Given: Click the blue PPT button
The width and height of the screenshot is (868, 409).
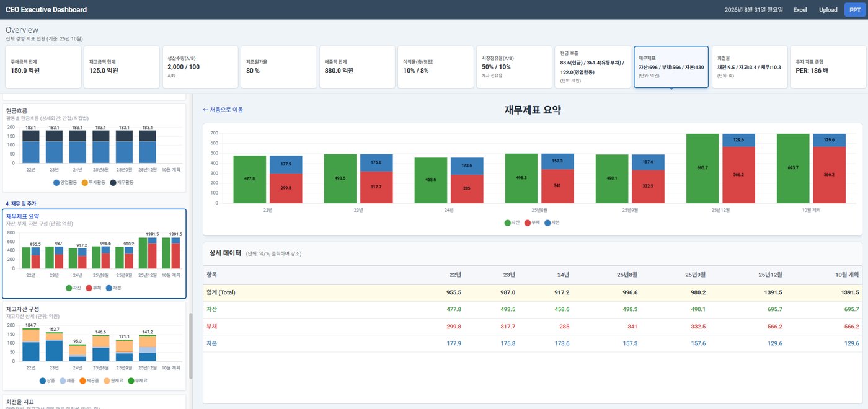Looking at the screenshot, I should pyautogui.click(x=854, y=10).
